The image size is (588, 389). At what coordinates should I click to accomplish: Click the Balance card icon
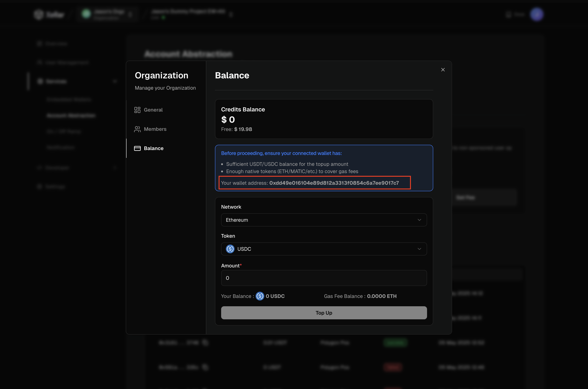(x=137, y=148)
